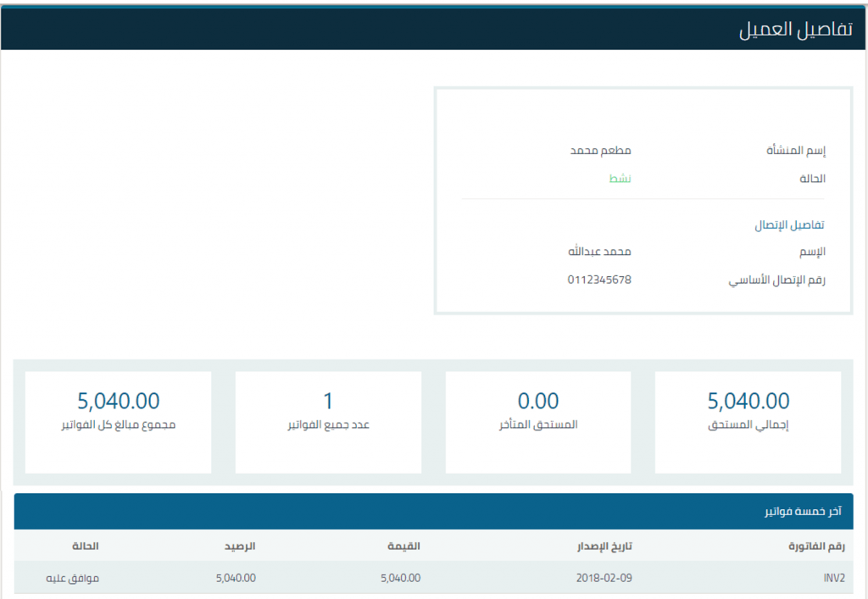This screenshot has width=868, height=599.
Task: Open invoice INV2 from the table
Action: click(x=833, y=578)
